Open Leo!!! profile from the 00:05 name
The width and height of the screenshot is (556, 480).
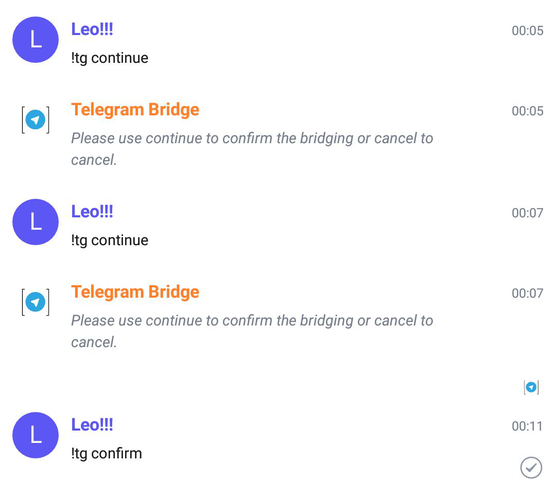92,29
